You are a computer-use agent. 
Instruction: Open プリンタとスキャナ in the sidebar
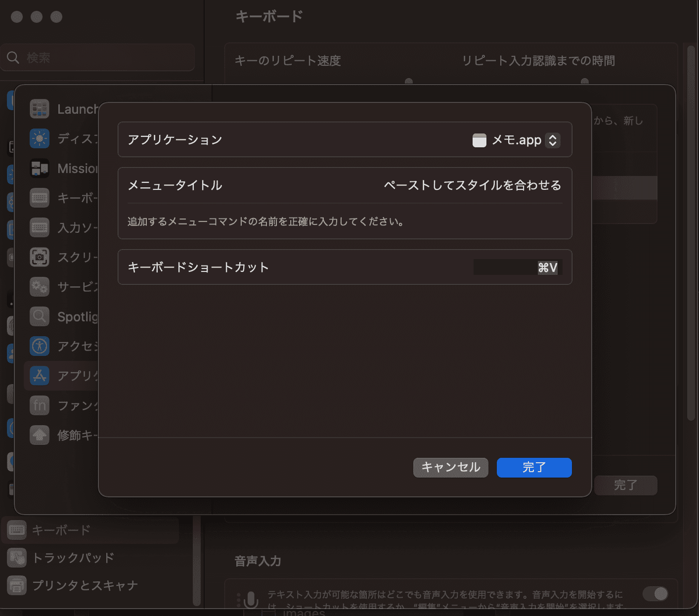85,585
